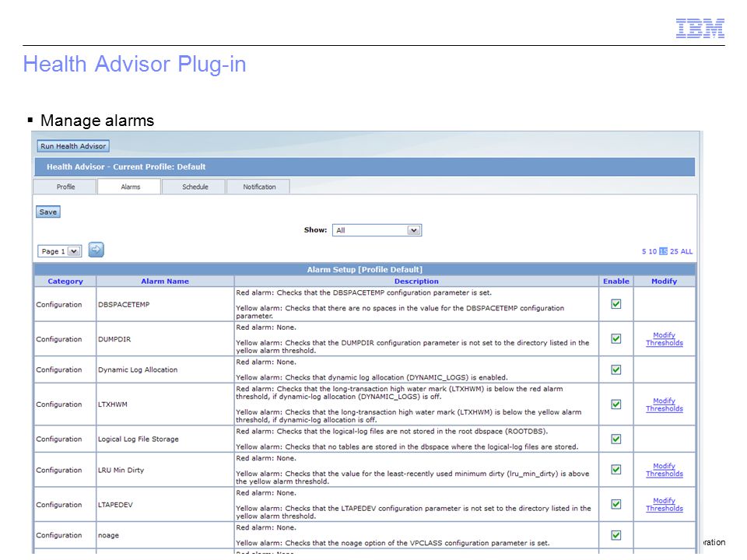Click the IBM logo
Viewport: 747px width, 560px height.
click(700, 28)
